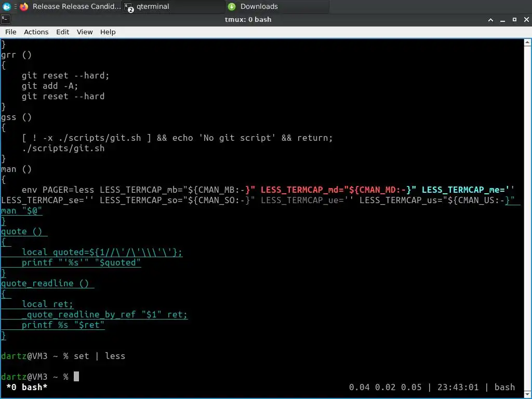This screenshot has height=399, width=532.
Task: Maximize the tmux terminal window
Action: (514, 20)
